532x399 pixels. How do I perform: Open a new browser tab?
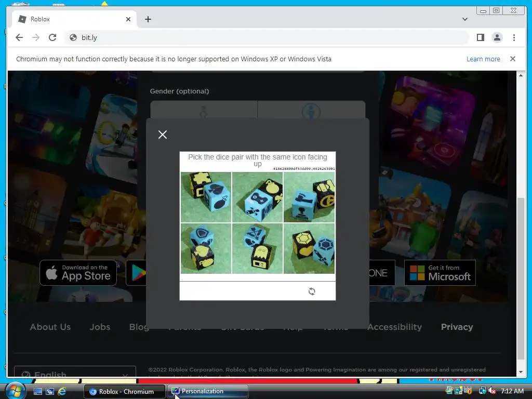[x=148, y=19]
